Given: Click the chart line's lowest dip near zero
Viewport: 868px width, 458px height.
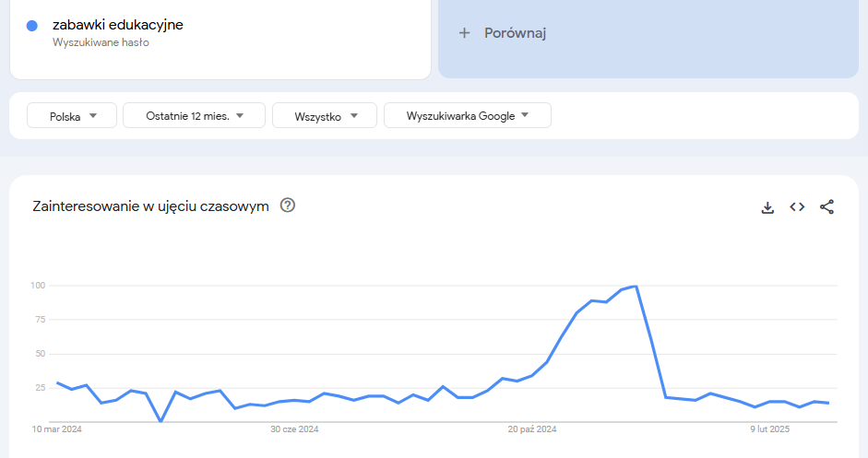Looking at the screenshot, I should tap(161, 421).
